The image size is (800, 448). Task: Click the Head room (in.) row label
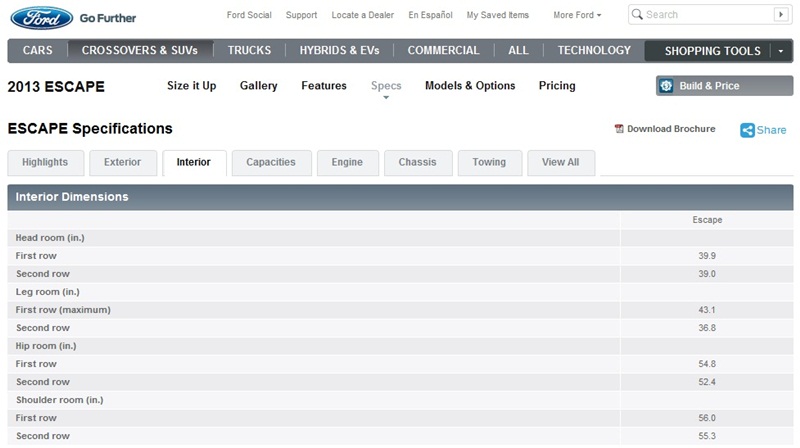click(x=50, y=238)
